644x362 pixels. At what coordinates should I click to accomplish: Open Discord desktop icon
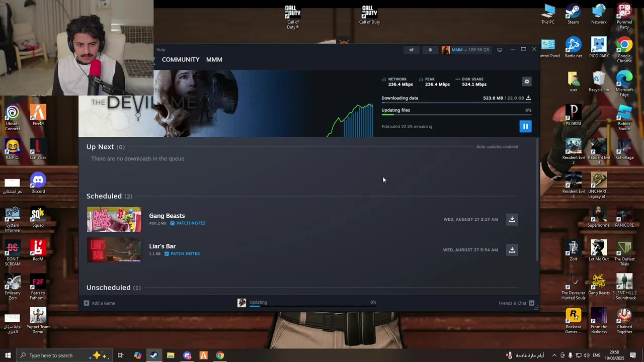[38, 184]
